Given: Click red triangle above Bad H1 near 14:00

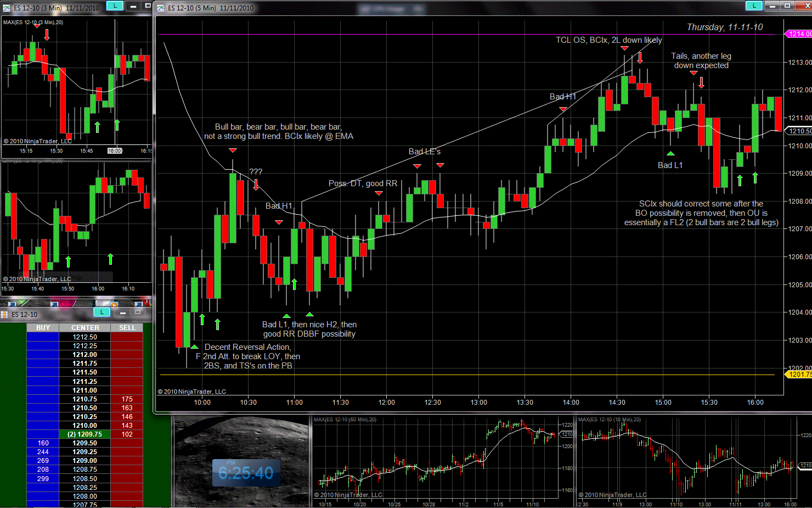Looking at the screenshot, I should 563,109.
